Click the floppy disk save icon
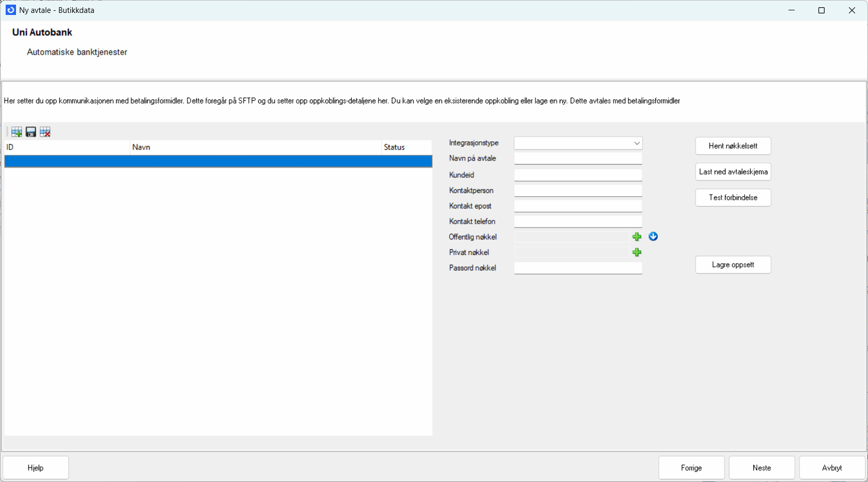 [31, 132]
